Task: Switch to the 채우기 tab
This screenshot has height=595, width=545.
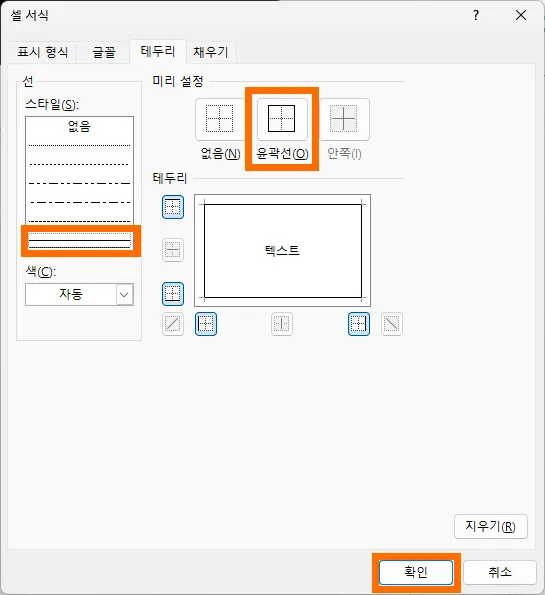Action: tap(211, 52)
